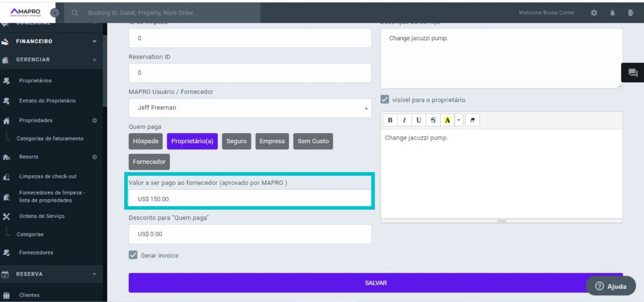This screenshot has width=644, height=302.
Task: Open the settings gear in header
Action: [594, 13]
